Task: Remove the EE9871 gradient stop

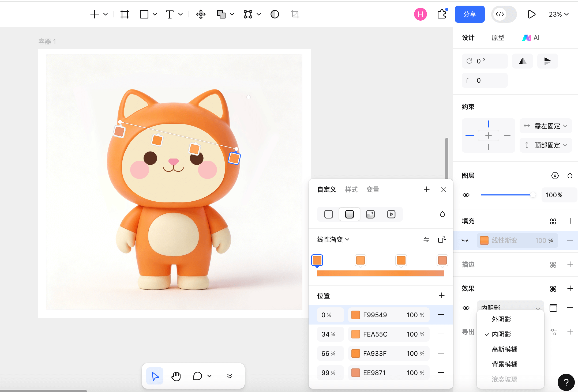Action: click(441, 373)
